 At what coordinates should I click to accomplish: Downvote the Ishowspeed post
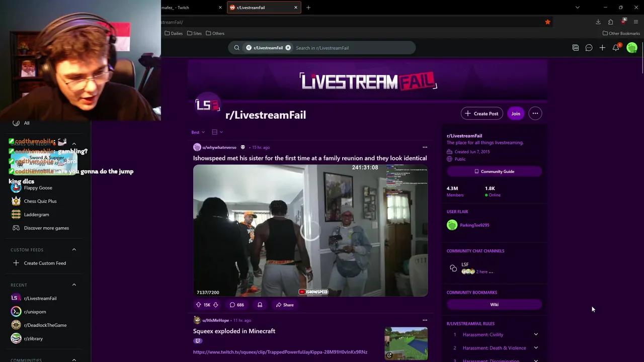click(x=215, y=305)
